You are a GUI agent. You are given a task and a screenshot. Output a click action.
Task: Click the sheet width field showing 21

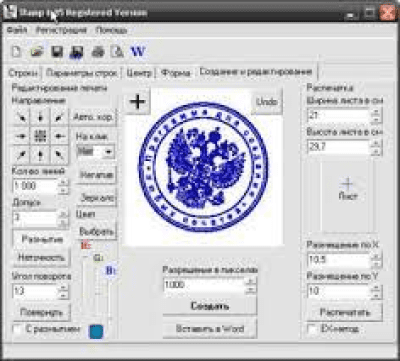(339, 116)
